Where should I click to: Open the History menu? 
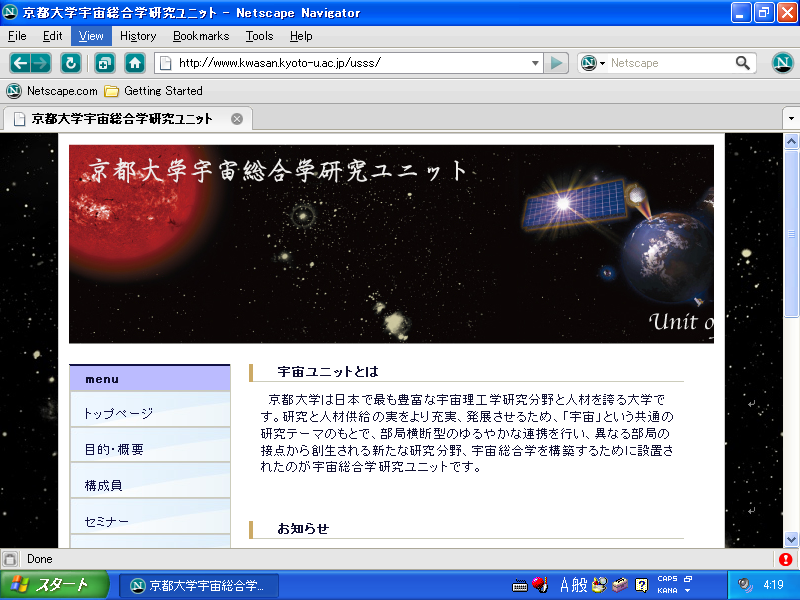tap(138, 36)
